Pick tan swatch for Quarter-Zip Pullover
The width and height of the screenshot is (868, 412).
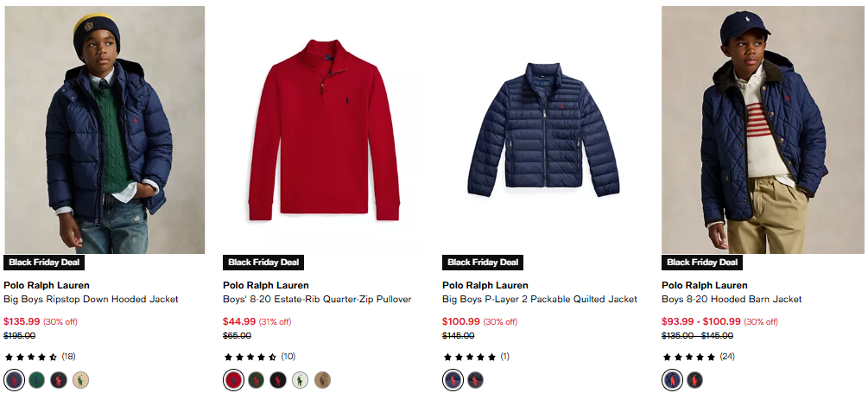(x=323, y=379)
